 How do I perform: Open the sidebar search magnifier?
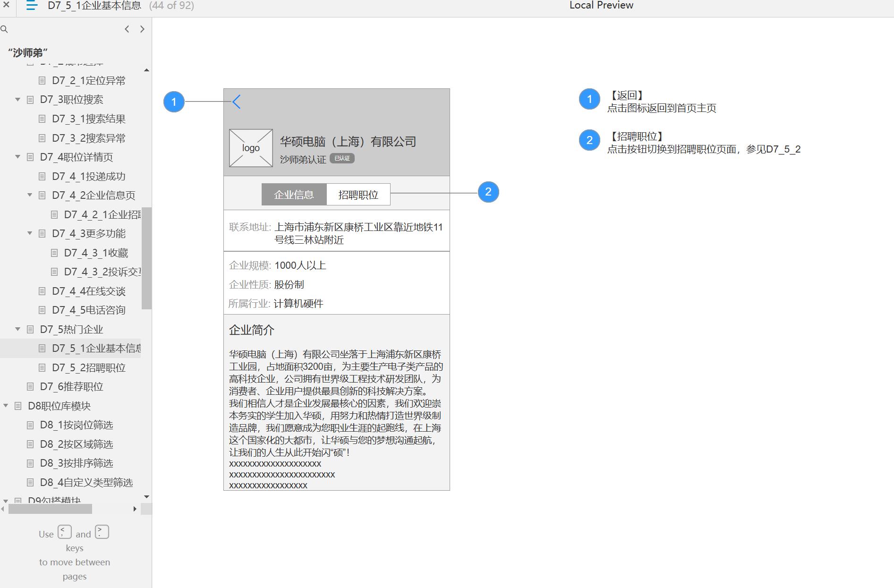pos(4,29)
